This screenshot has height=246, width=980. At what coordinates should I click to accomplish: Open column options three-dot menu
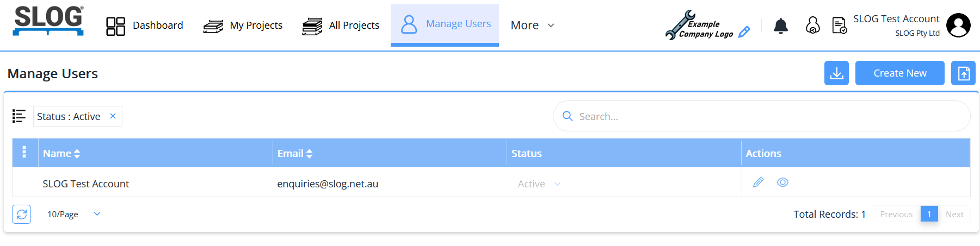click(24, 153)
